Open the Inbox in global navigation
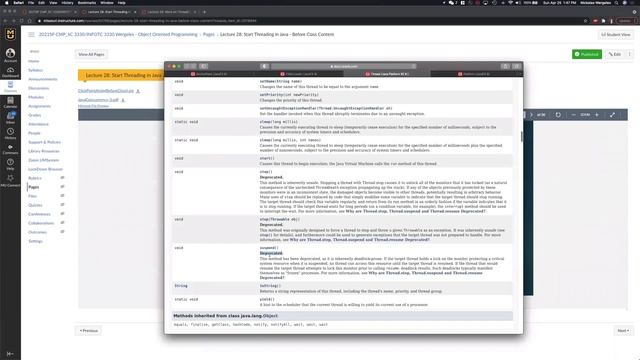The image size is (640, 360). (x=10, y=118)
